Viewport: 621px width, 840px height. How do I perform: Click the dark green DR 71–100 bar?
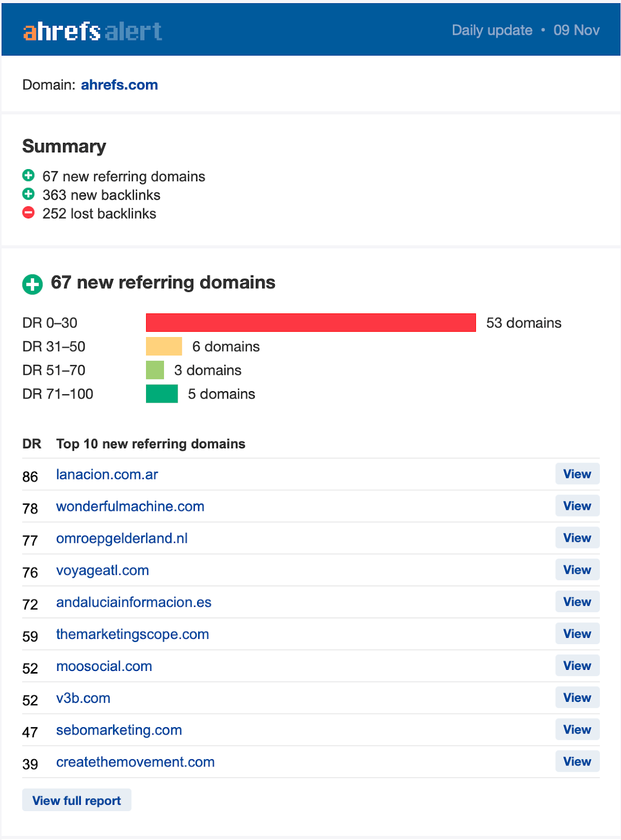(162, 394)
